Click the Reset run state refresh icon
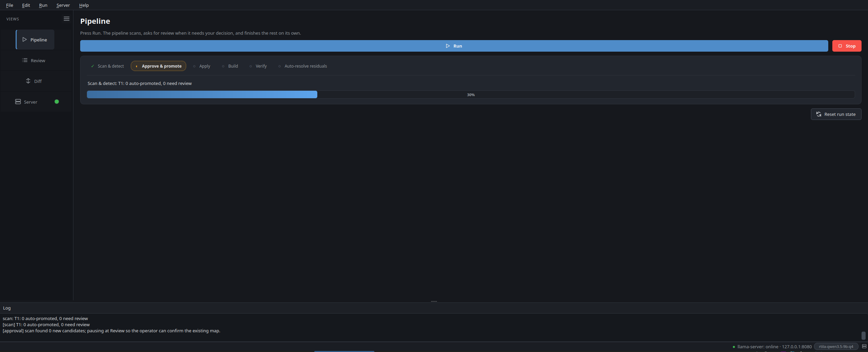This screenshot has height=352, width=868. [x=819, y=114]
